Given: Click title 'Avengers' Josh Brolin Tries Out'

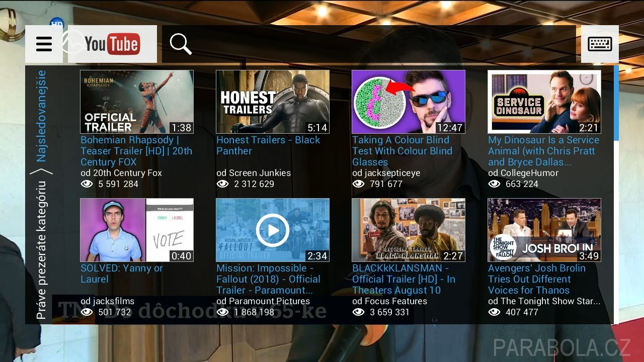Looking at the screenshot, I should pos(537,279).
